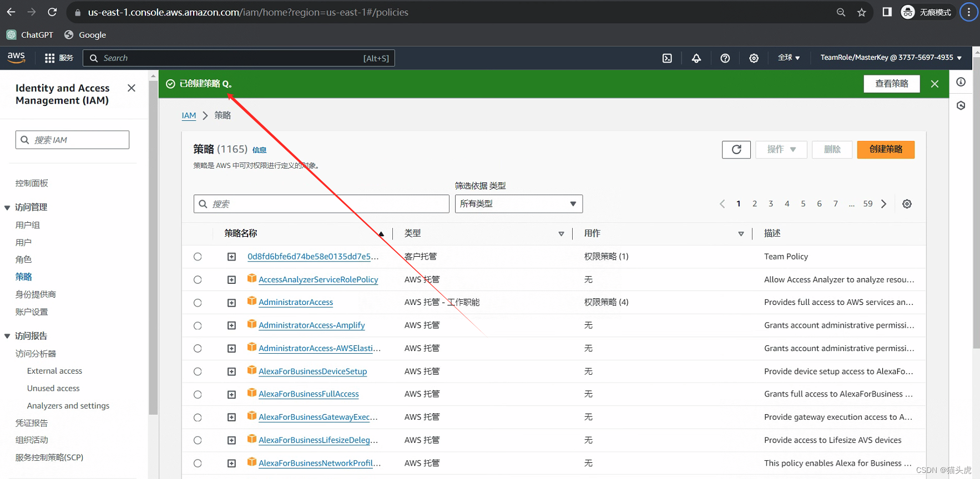Go to next page of policies
Screen dimensions: 980x479
pyautogui.click(x=884, y=204)
